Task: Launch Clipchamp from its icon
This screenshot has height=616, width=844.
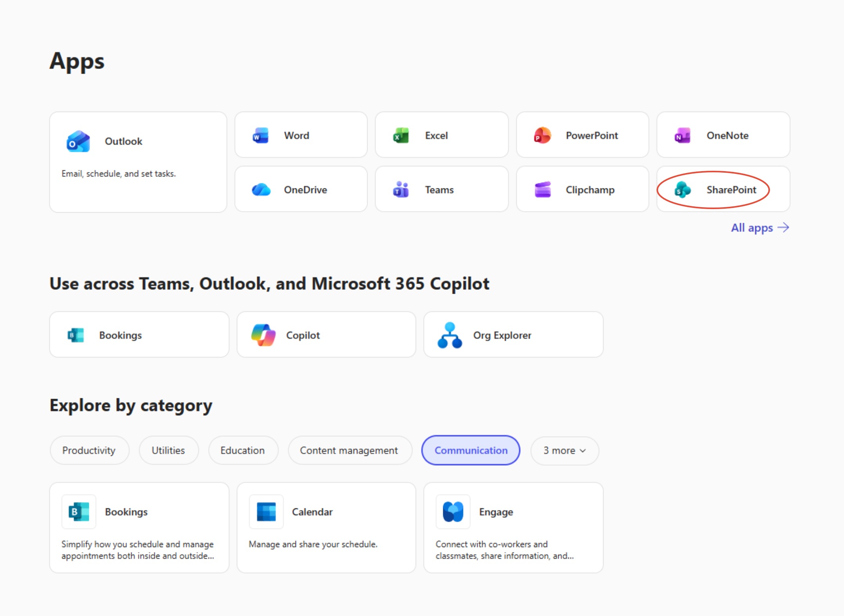Action: (543, 190)
